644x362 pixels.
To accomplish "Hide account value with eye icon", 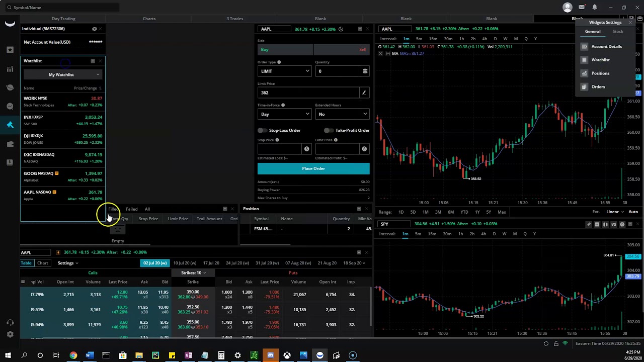I will (94, 29).
